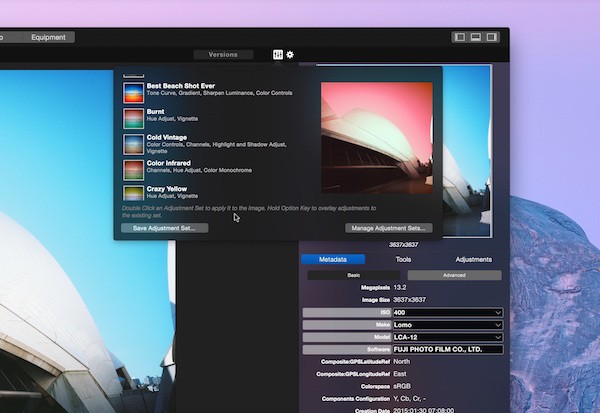The width and height of the screenshot is (600, 413).
Task: Click Best Beach Shot Ever title text
Action: [x=181, y=86]
